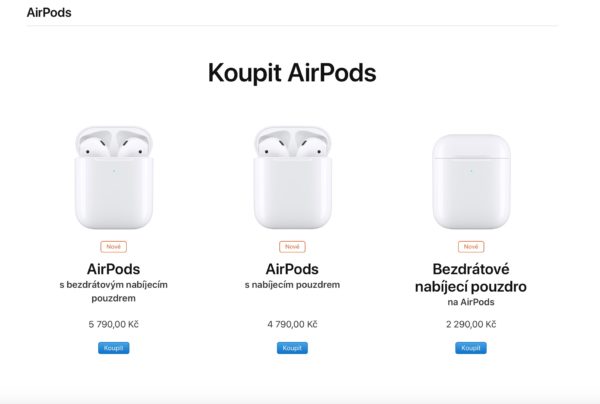Viewport: 600px width, 404px height.
Task: Click the Nové badge above the first AirPods title
Action: pyautogui.click(x=113, y=246)
